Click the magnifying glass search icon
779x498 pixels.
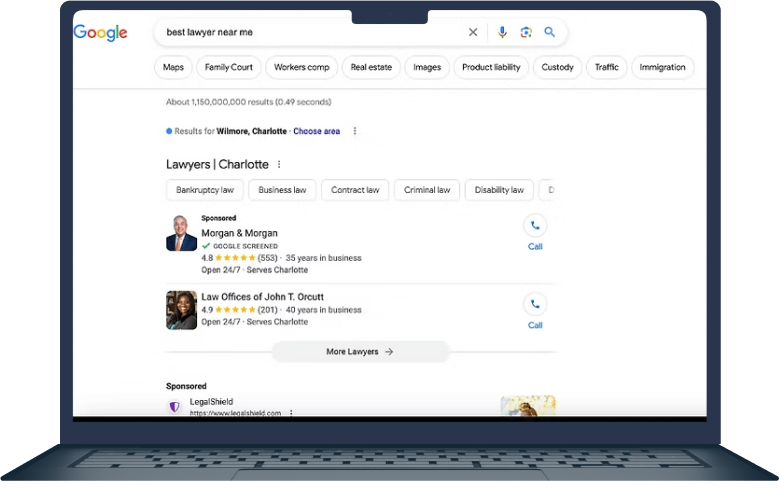pyautogui.click(x=549, y=32)
